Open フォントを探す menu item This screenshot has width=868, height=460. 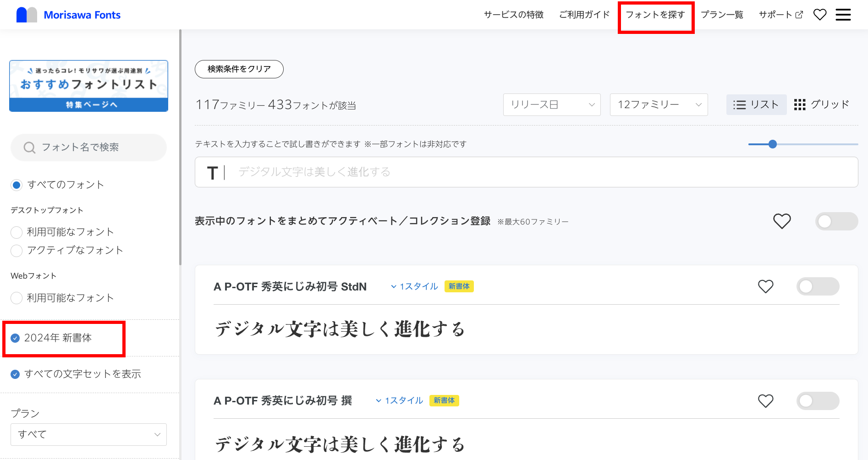pos(655,15)
